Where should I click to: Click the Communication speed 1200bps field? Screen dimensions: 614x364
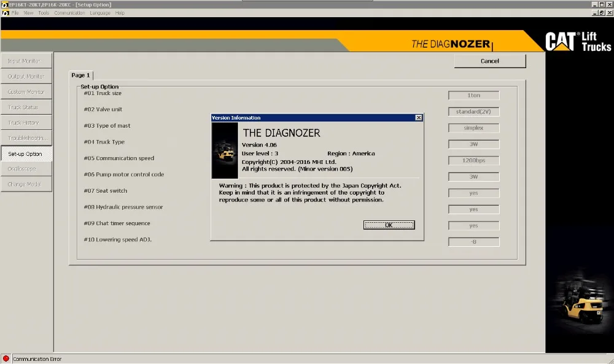click(x=473, y=160)
